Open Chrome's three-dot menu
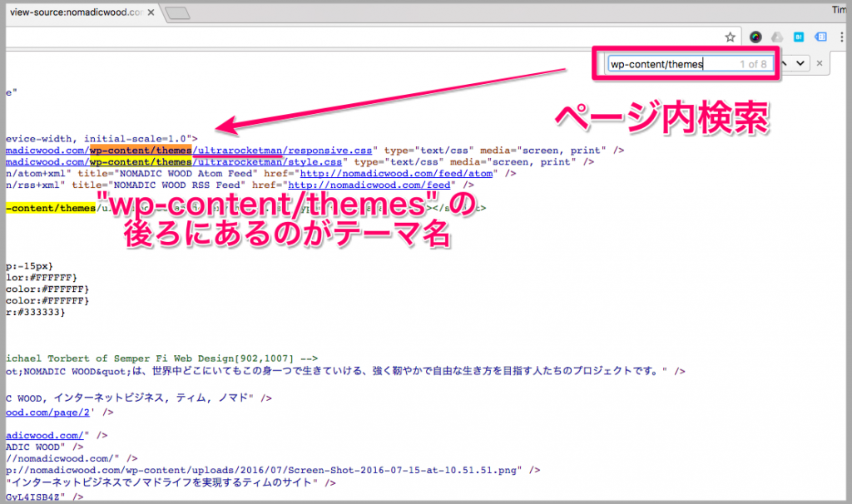The height and width of the screenshot is (504, 852). pyautogui.click(x=842, y=37)
